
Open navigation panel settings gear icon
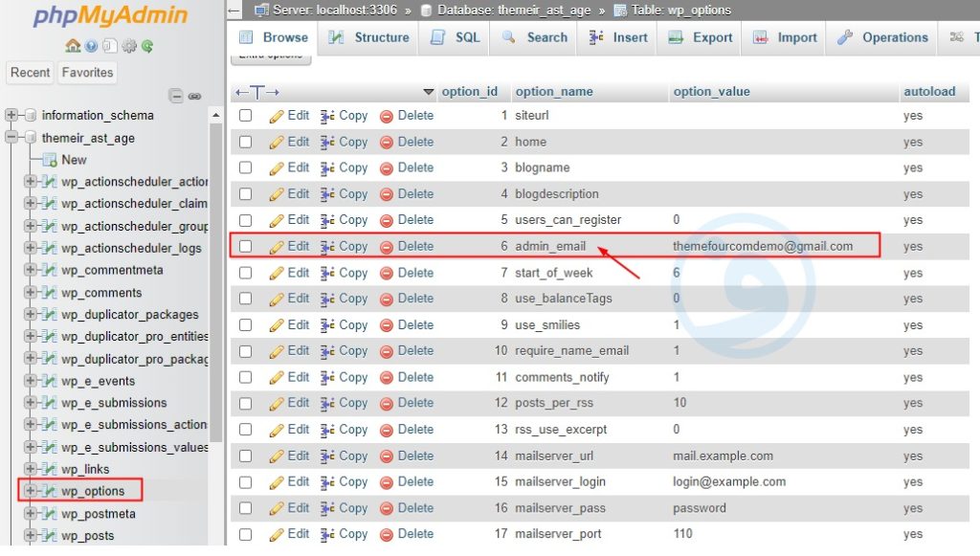[x=129, y=46]
